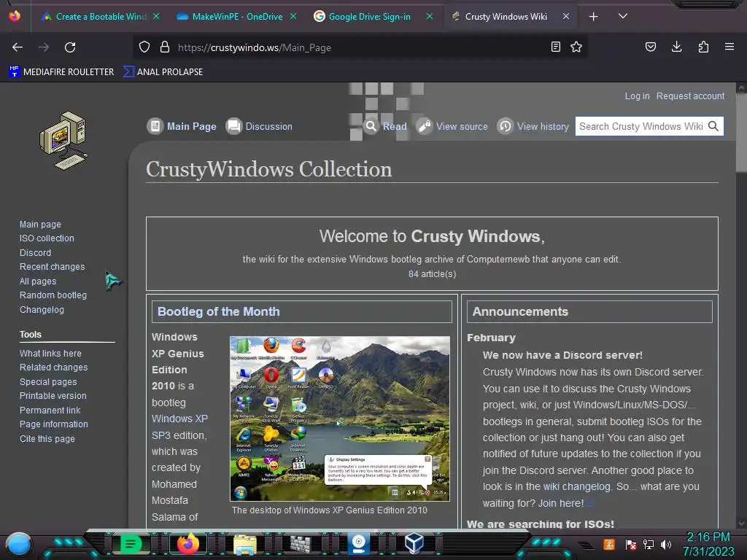Open a new browser tab
The image size is (747, 560).
(594, 17)
